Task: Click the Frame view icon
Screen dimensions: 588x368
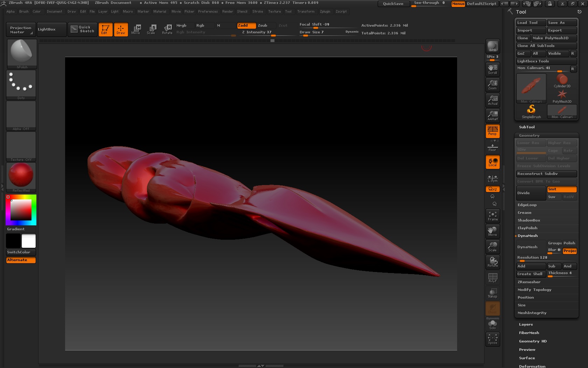Action: coord(492,216)
